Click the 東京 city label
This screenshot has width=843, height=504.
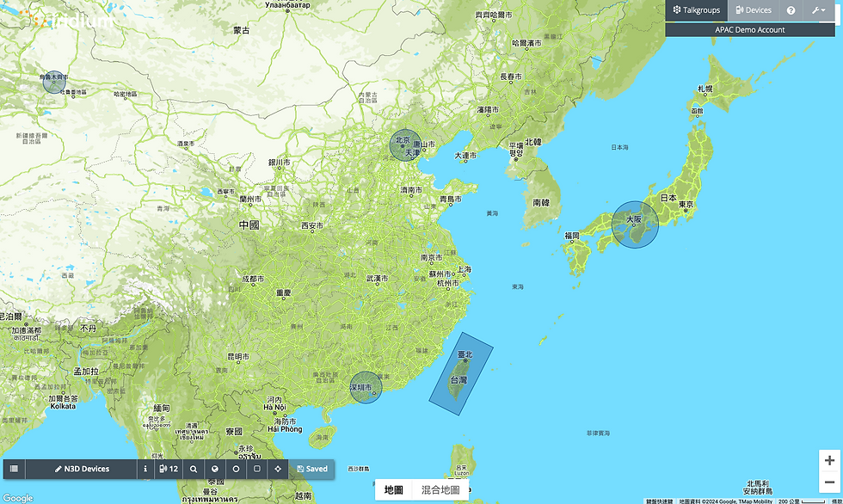(x=686, y=204)
